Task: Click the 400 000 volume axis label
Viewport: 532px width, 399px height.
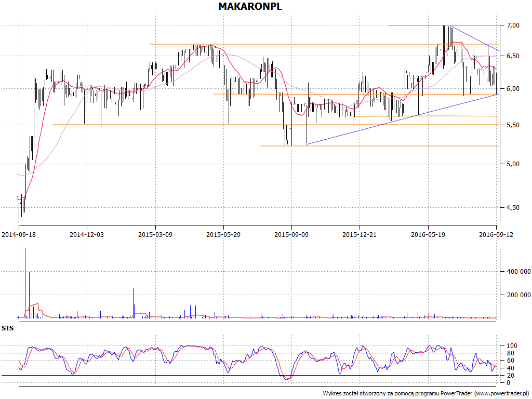Action: (519, 272)
